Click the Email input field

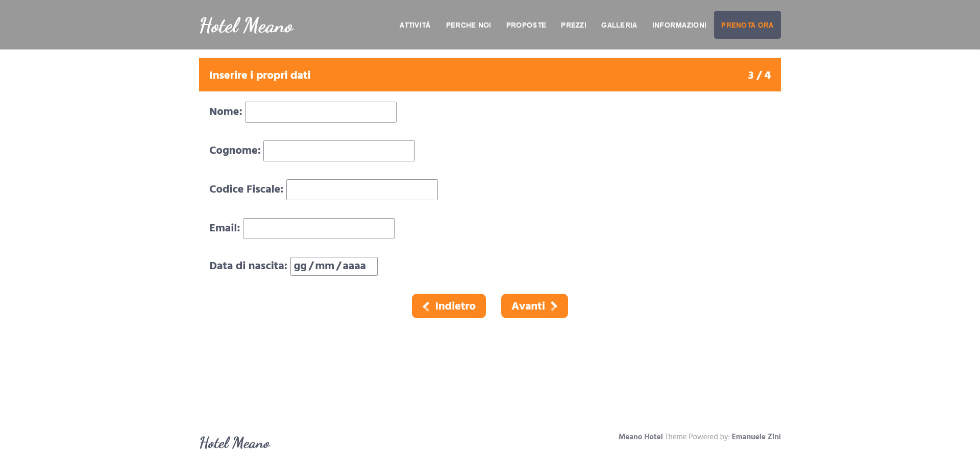pos(318,228)
